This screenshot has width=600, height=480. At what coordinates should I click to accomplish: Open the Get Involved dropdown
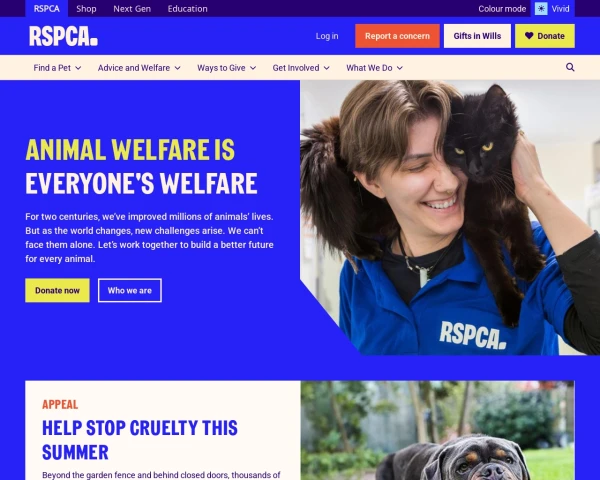(x=301, y=68)
